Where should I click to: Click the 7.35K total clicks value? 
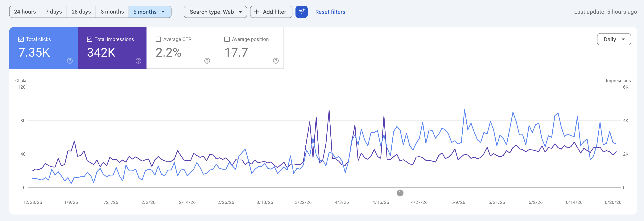point(34,52)
